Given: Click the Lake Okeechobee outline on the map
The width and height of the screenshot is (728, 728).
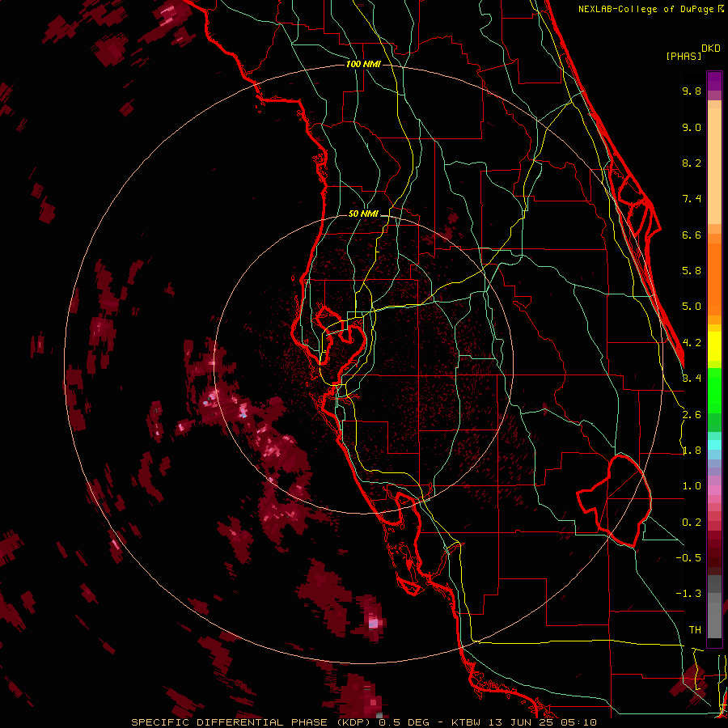Looking at the screenshot, I should pos(614,501).
